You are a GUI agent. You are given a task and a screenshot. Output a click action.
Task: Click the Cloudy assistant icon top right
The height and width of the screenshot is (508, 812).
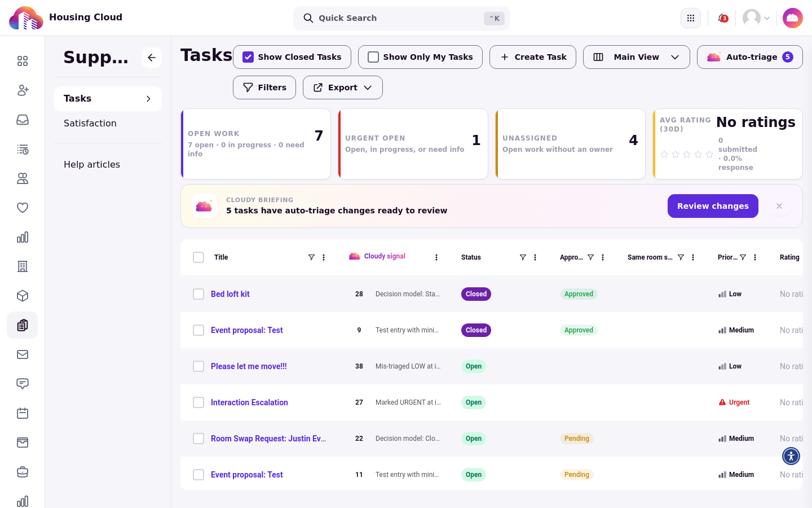coord(793,18)
